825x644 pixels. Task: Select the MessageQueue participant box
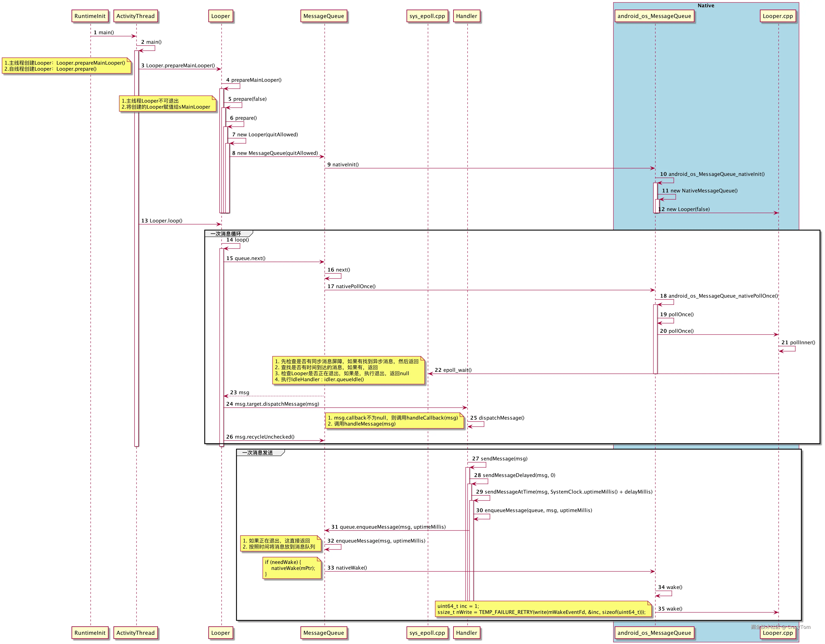324,16
